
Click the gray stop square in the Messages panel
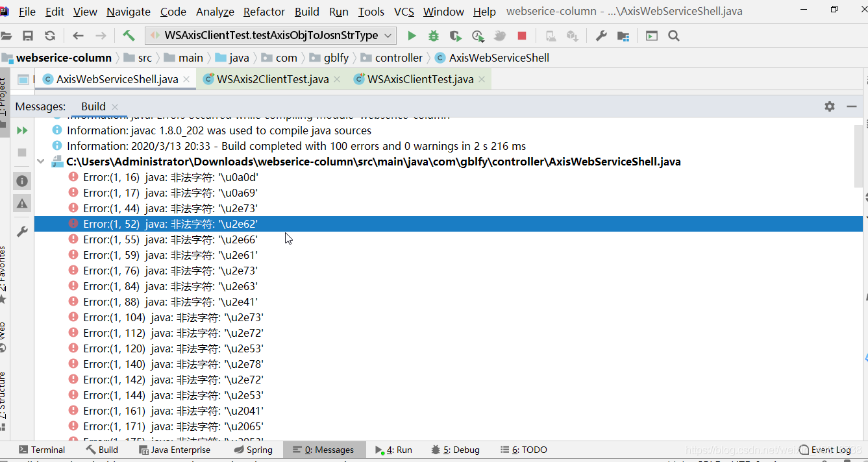click(22, 152)
